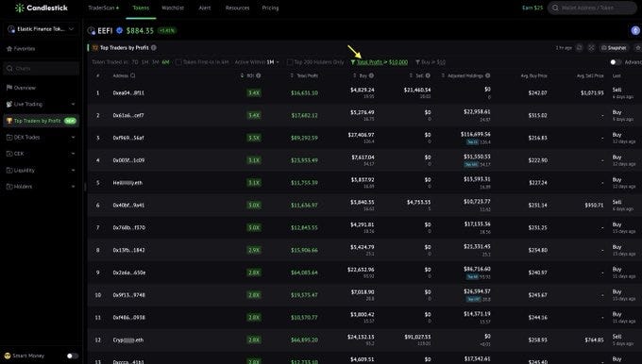Open the Resources tab
The width and height of the screenshot is (642, 364).
point(238,8)
